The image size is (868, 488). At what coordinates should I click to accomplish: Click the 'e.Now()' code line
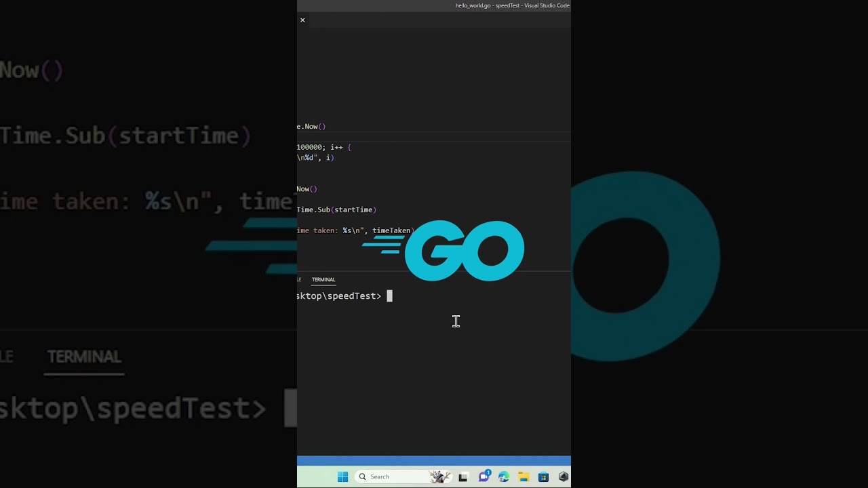coord(311,126)
